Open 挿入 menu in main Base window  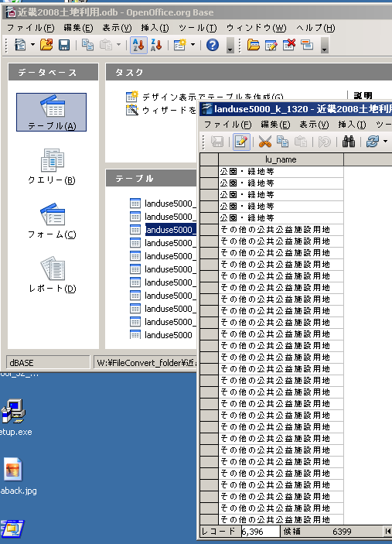pos(155,28)
